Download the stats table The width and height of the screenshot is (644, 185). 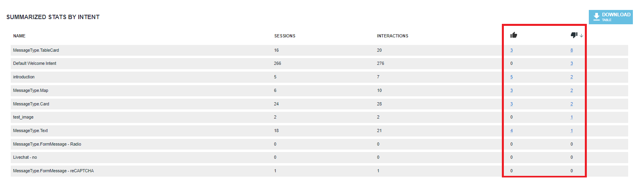pyautogui.click(x=611, y=17)
